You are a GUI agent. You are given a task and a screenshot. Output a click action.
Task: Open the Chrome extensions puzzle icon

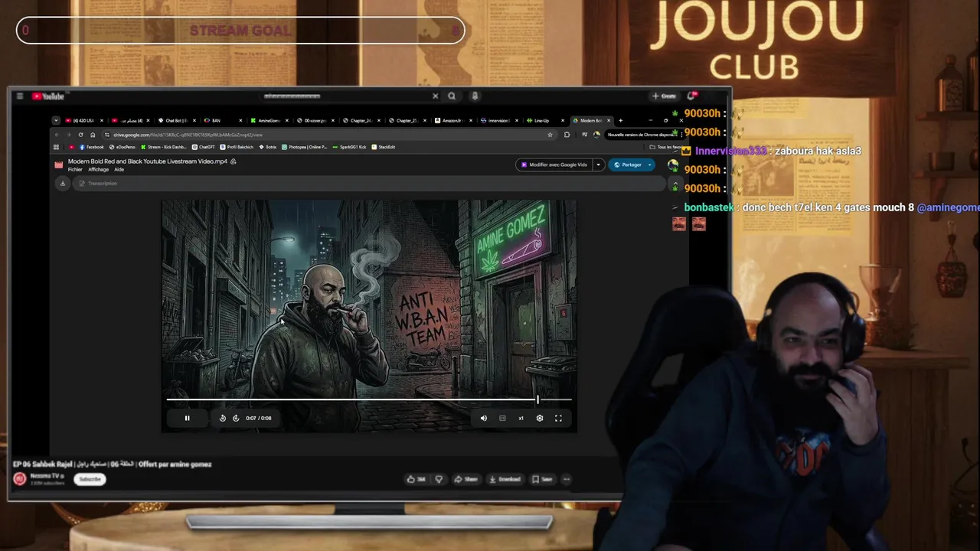pos(567,135)
